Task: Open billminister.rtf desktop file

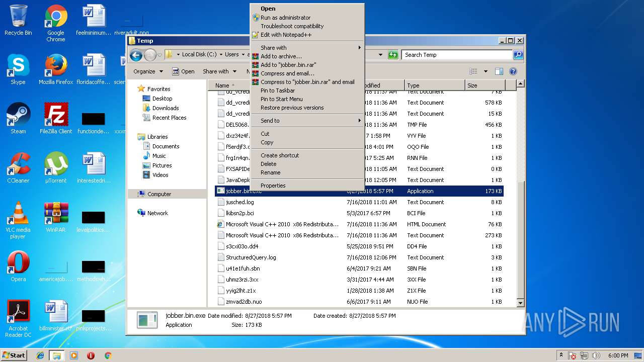Action: (x=56, y=316)
